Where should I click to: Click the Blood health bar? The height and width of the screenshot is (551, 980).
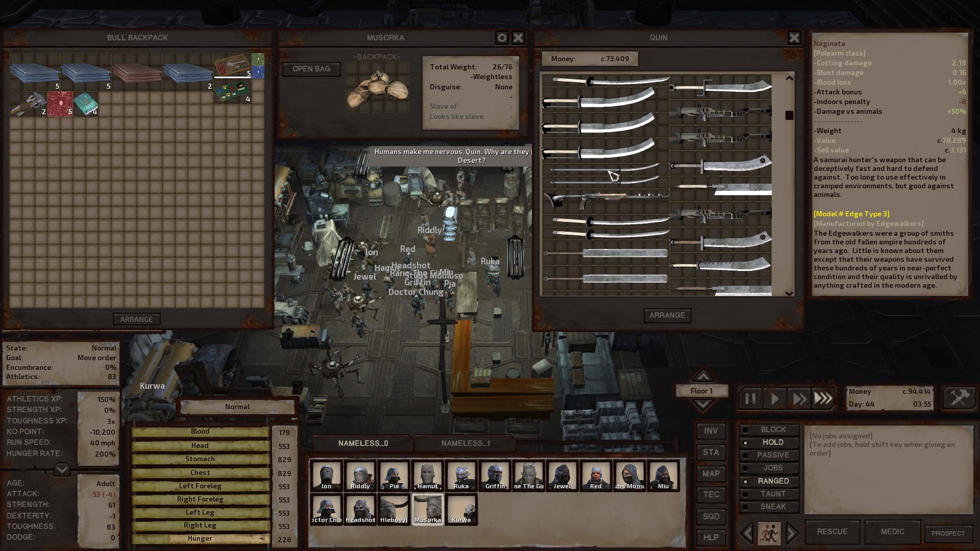[x=200, y=432]
